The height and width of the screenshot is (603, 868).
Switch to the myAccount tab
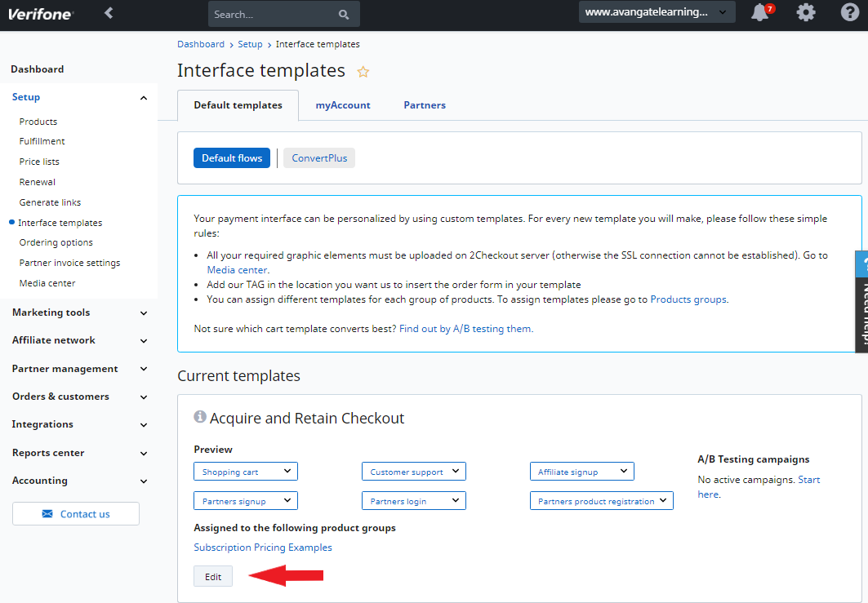click(343, 105)
